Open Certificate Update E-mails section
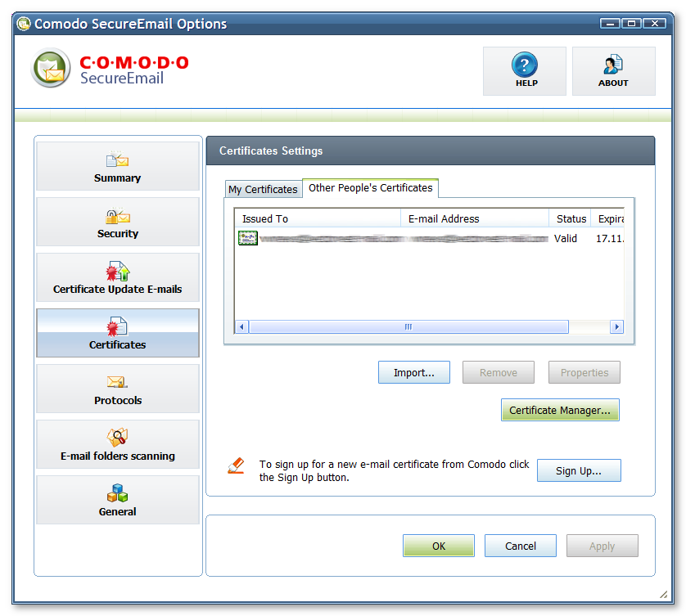686x616 pixels. tap(118, 277)
